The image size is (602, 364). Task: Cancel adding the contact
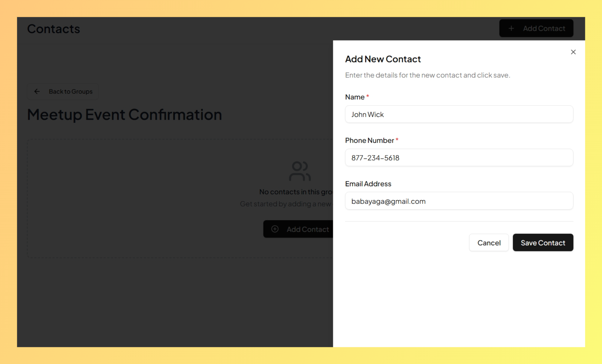[489, 243]
